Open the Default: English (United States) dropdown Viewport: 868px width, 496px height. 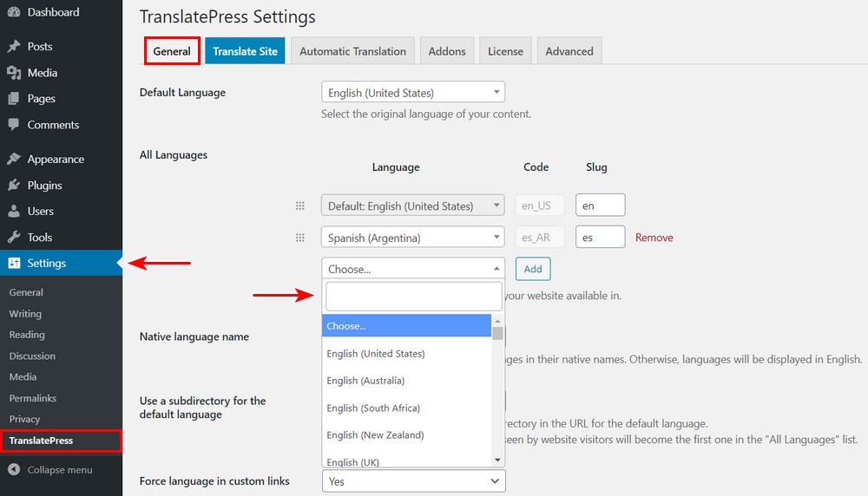[413, 206]
